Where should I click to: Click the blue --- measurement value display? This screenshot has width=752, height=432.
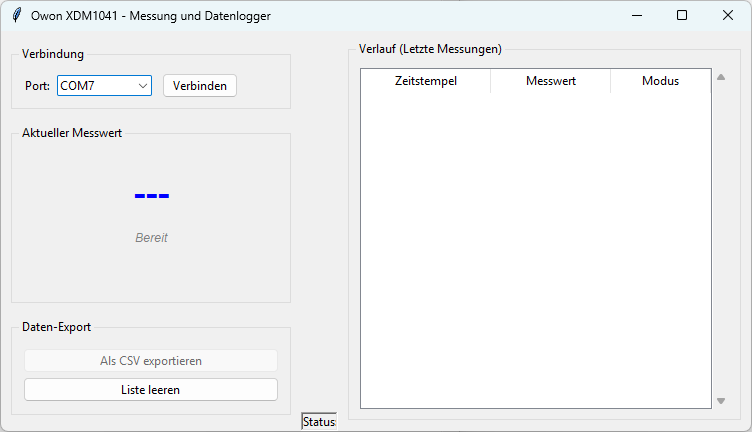pos(152,196)
